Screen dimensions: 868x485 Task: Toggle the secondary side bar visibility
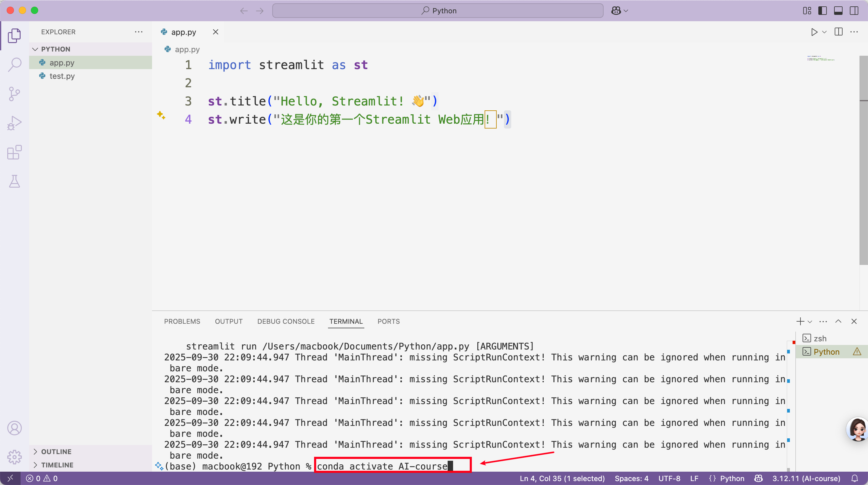tap(854, 11)
